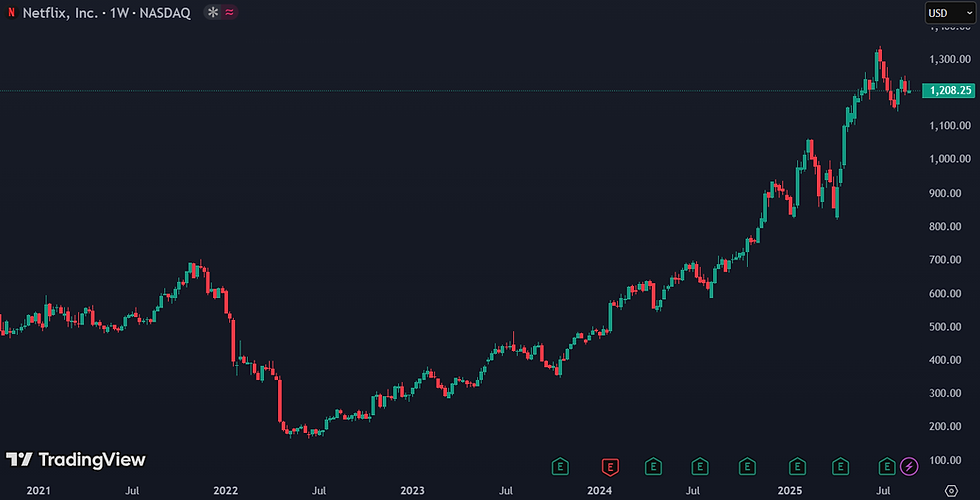Click the green earnings marker beside the lightning icon

887,466
